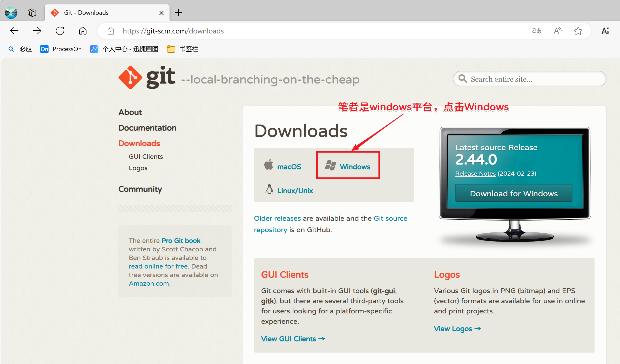The width and height of the screenshot is (620, 364).
Task: Open a new browser tab
Action: click(x=179, y=12)
